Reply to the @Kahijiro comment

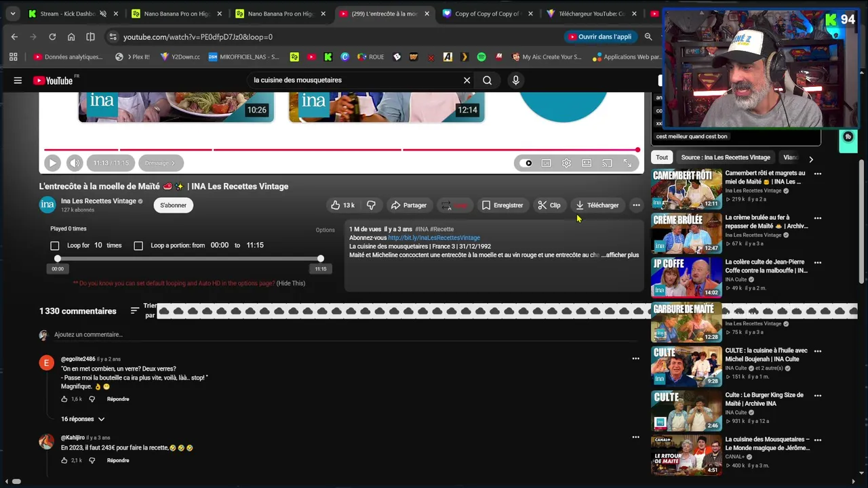pos(118,460)
